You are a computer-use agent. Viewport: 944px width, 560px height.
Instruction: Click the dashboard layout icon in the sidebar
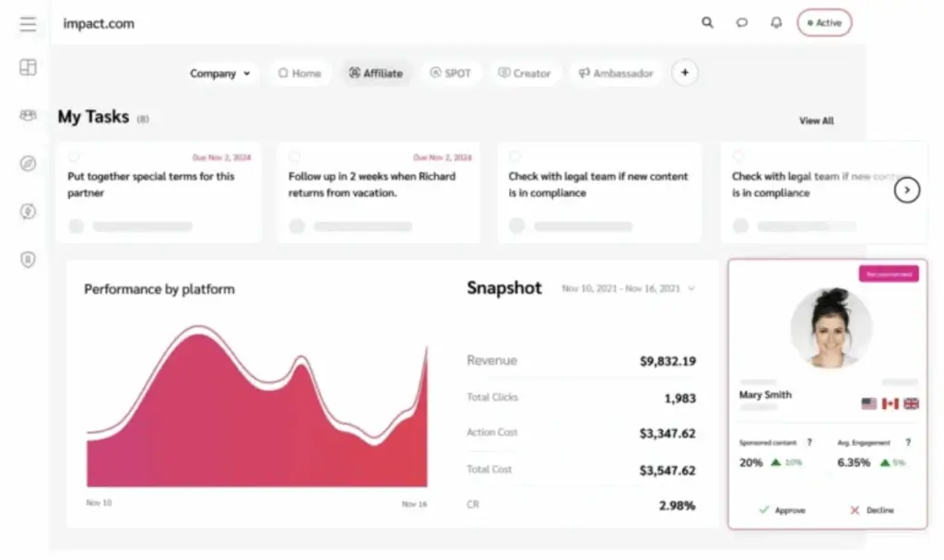click(x=28, y=68)
